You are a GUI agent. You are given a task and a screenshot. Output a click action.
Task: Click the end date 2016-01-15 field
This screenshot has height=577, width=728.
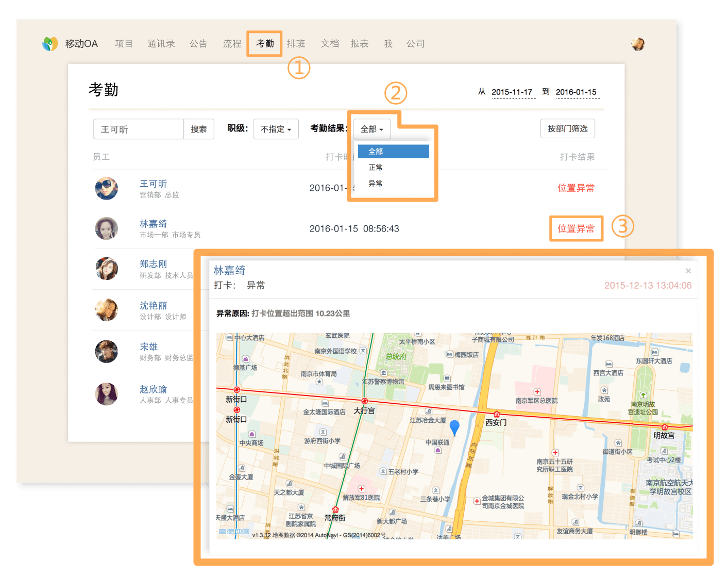(x=576, y=92)
